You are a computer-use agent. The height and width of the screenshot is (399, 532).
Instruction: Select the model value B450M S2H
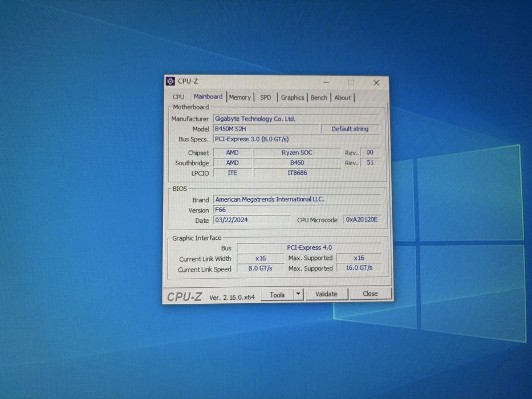(266, 129)
